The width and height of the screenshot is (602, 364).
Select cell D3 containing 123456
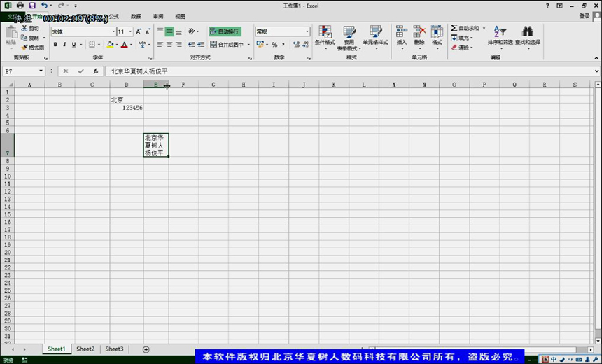[x=127, y=108]
